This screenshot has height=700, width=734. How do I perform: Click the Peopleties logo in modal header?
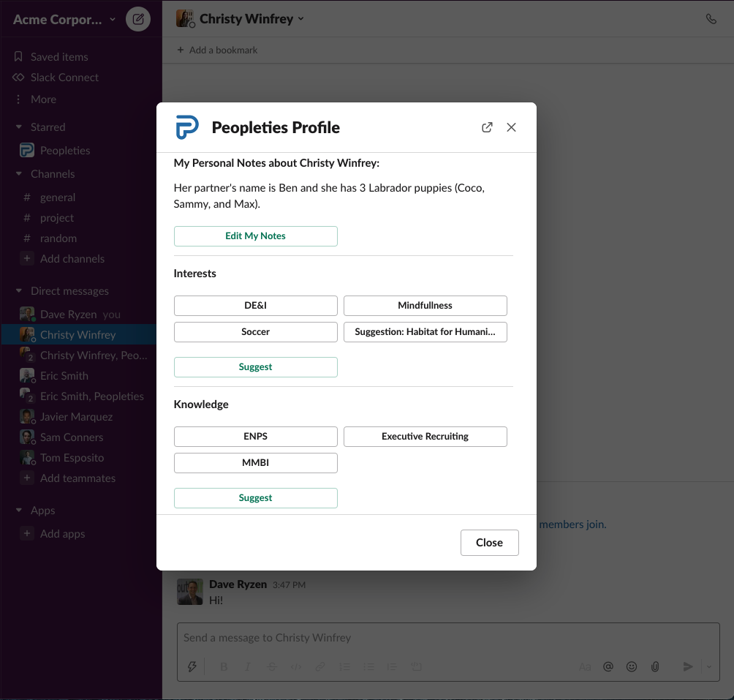187,127
